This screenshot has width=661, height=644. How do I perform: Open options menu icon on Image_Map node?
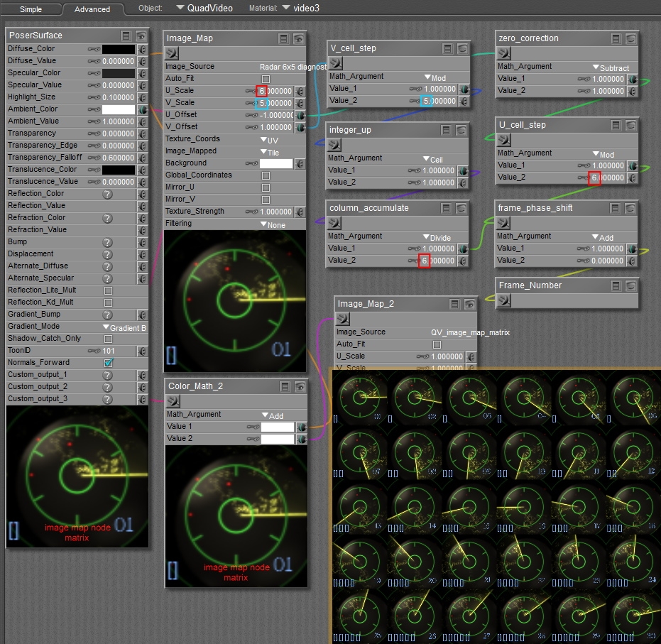[x=283, y=38]
